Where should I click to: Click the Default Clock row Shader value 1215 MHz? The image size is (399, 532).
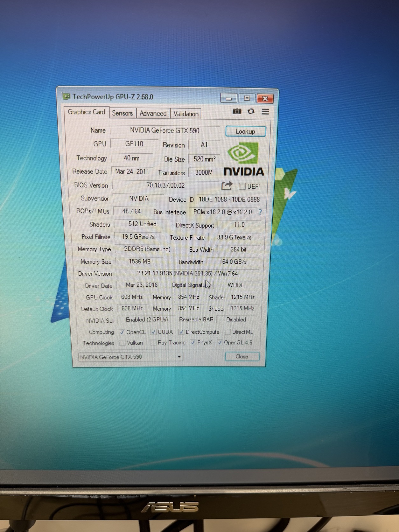coord(242,308)
